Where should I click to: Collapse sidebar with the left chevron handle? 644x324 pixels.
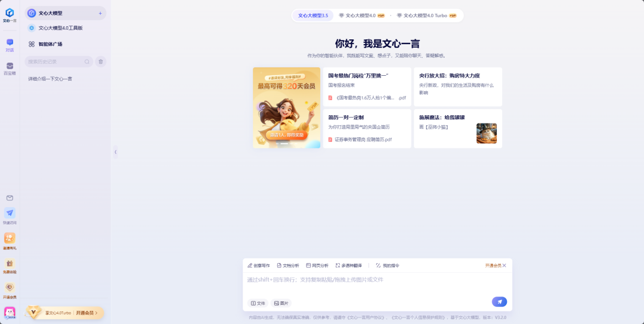pyautogui.click(x=116, y=152)
